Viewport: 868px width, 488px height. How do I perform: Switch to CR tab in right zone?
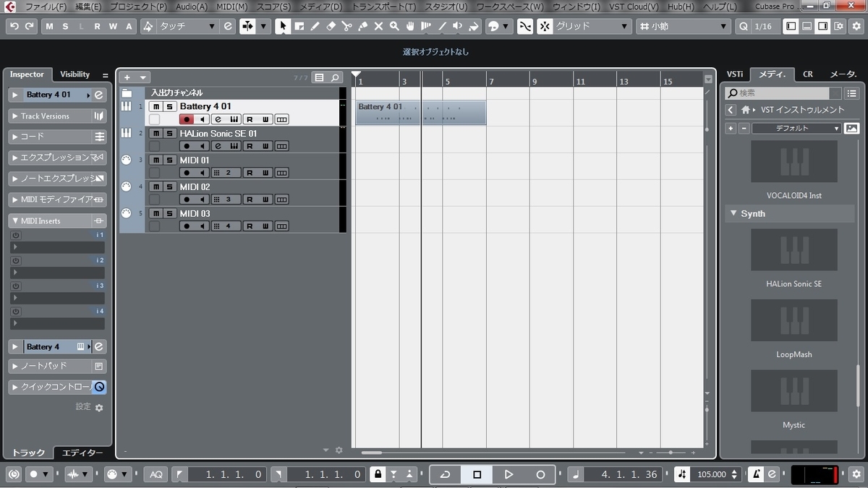pos(808,74)
